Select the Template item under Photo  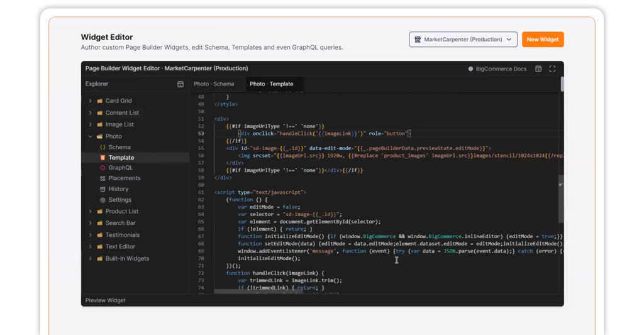pyautogui.click(x=121, y=158)
